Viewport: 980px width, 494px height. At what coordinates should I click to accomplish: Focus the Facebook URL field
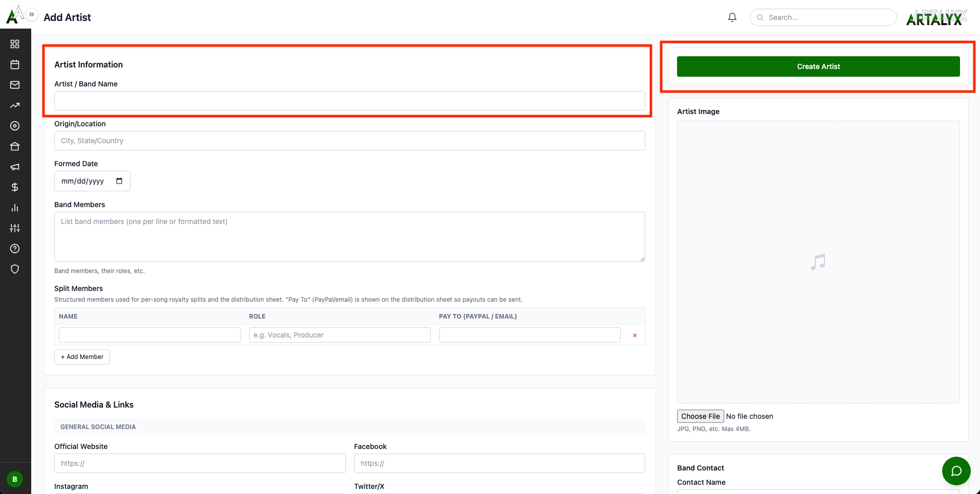click(x=499, y=463)
